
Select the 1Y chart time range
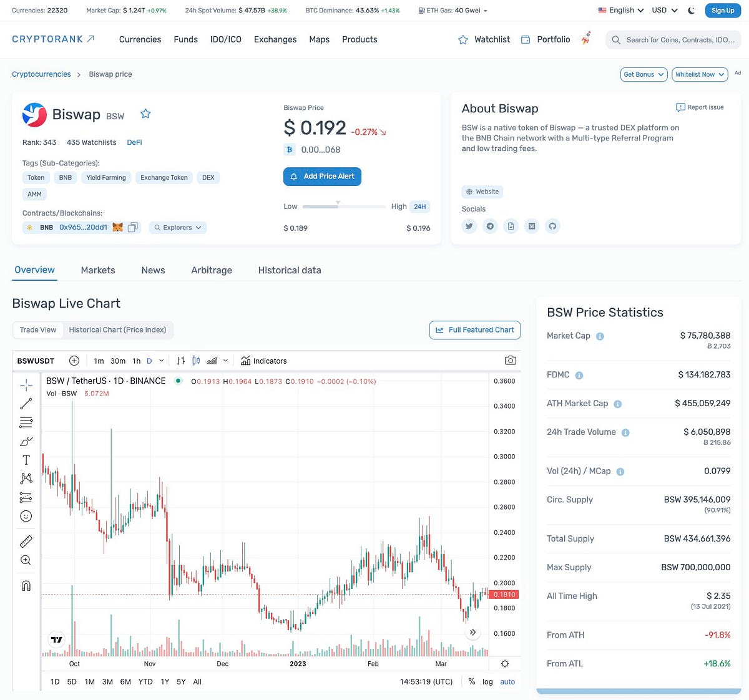tap(165, 682)
